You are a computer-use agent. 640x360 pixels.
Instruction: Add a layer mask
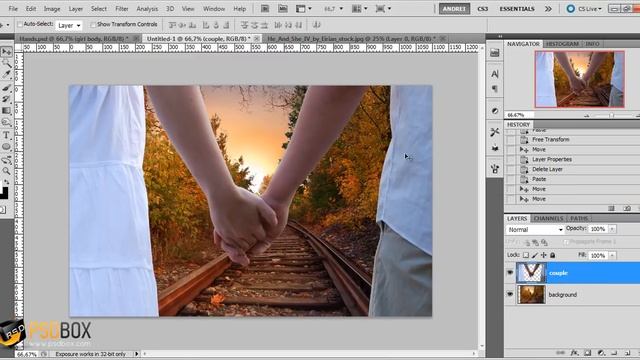point(587,353)
